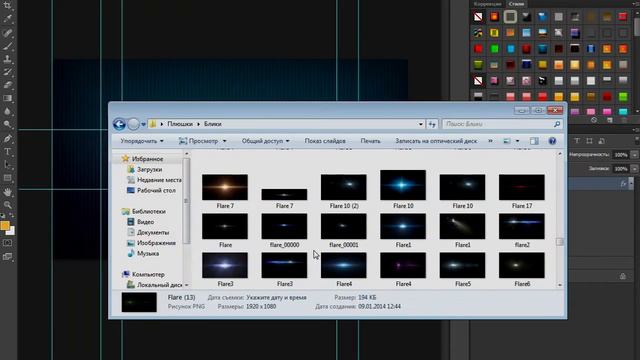Screen dimensions: 640x360
Task: Toggle Quick Mask mode icon
Action: (x=7, y=243)
